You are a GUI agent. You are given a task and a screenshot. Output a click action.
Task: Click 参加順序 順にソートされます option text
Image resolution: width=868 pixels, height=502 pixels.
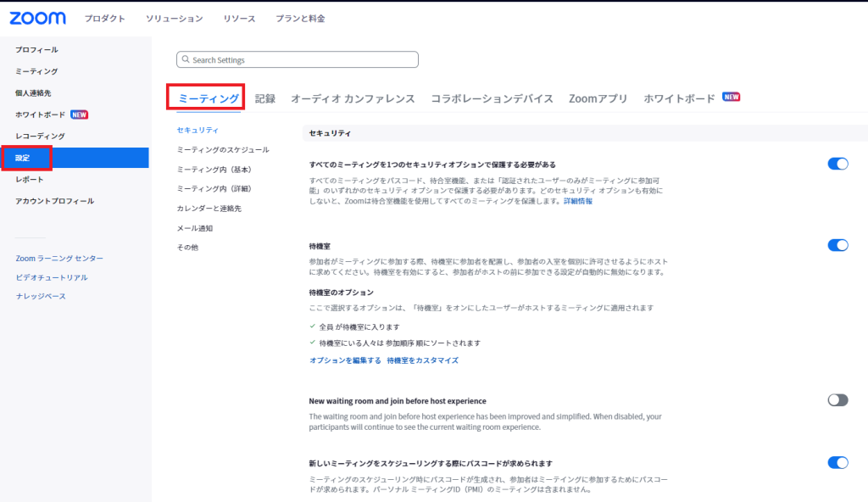(x=400, y=343)
